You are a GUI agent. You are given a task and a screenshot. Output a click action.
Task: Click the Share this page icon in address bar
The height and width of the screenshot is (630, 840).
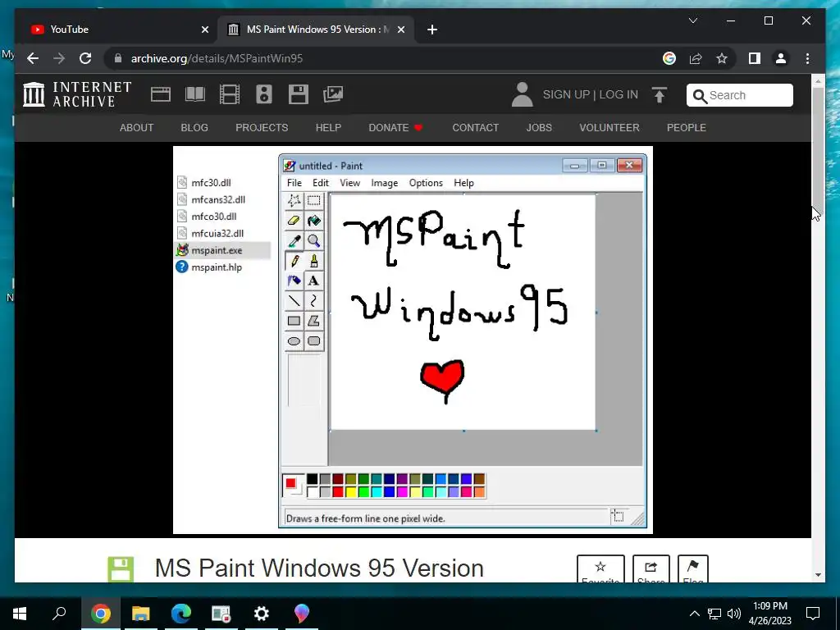click(x=696, y=58)
